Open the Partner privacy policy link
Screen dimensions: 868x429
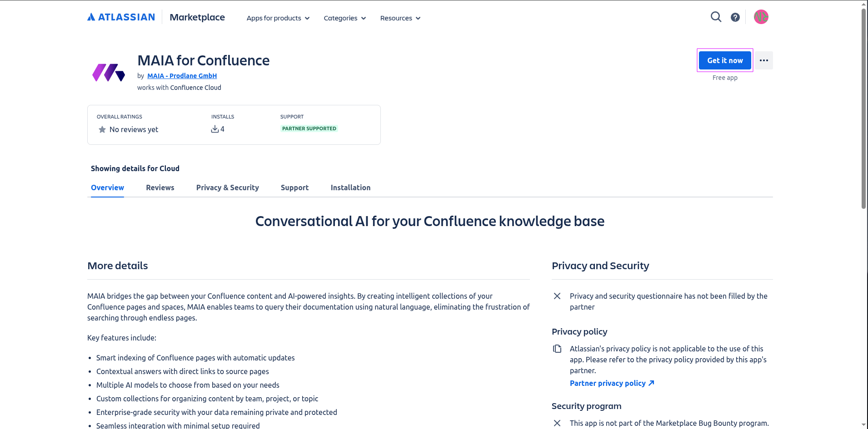tap(612, 383)
